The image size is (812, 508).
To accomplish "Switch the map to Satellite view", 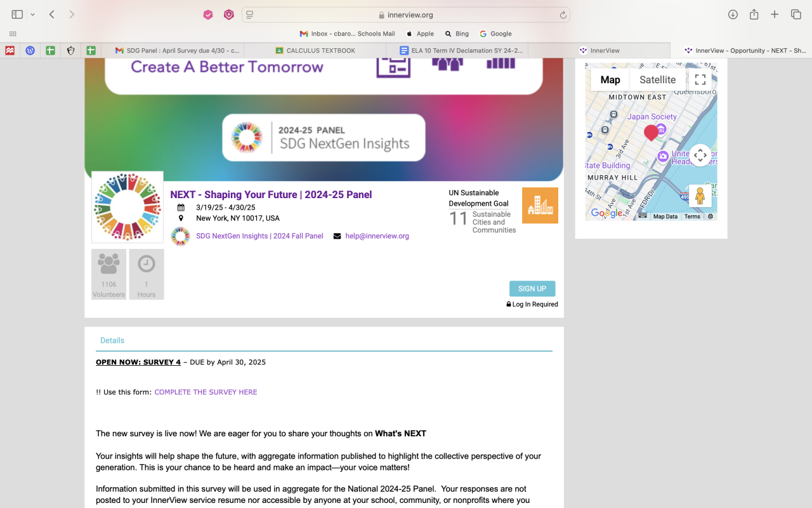I will (x=657, y=80).
